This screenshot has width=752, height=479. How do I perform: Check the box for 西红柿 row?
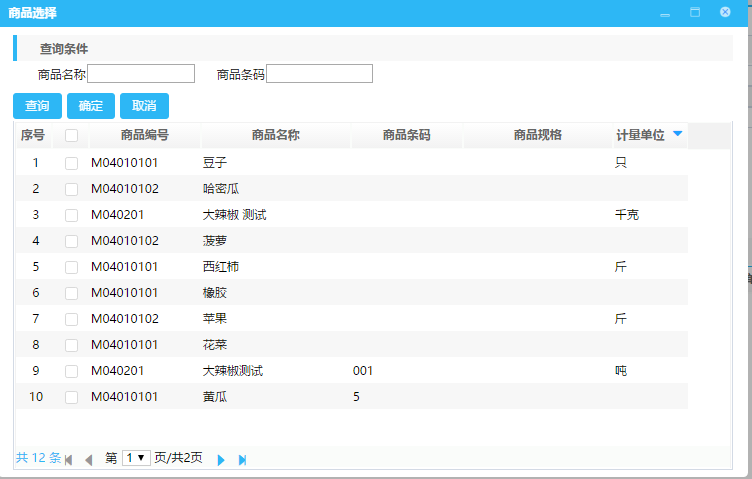point(71,267)
